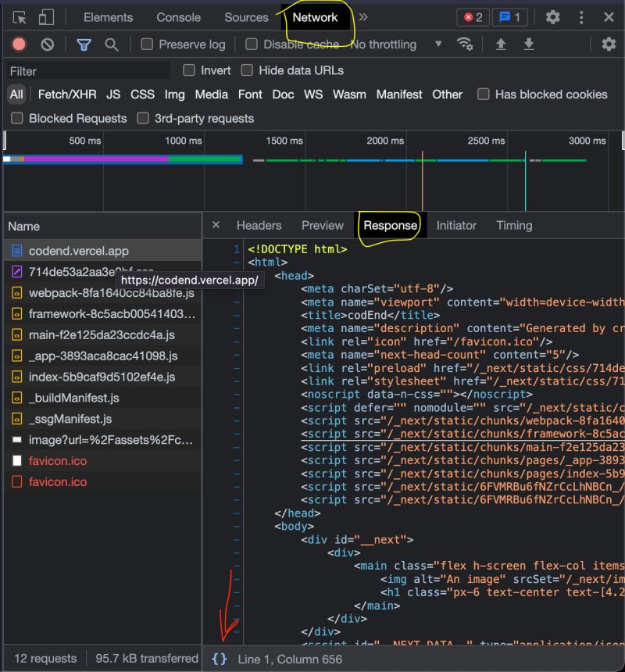Open network conditions icon near throttling
The image size is (625, 672).
tap(466, 45)
